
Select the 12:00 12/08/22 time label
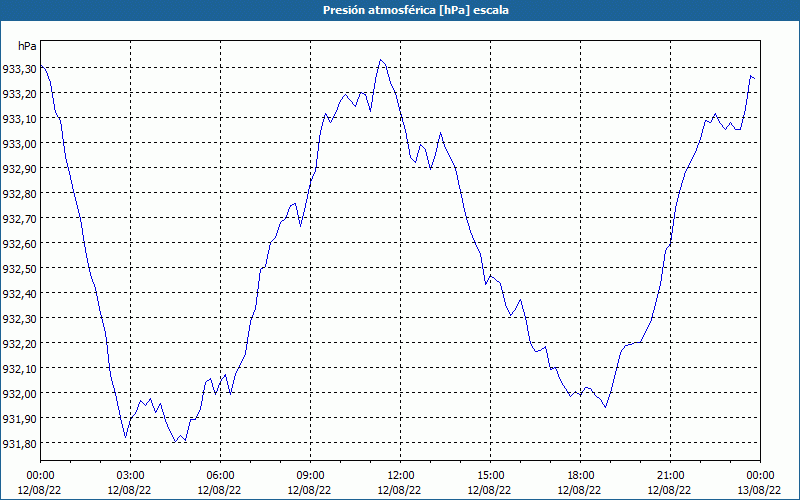[400, 483]
